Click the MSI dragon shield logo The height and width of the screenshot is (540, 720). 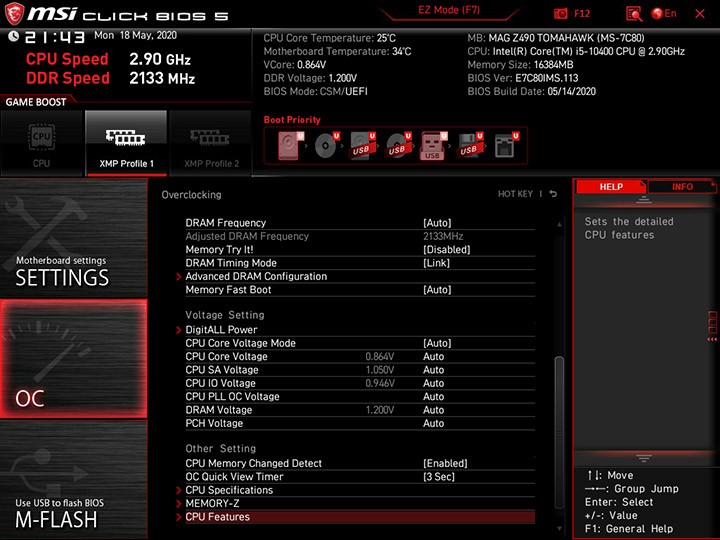coord(14,14)
